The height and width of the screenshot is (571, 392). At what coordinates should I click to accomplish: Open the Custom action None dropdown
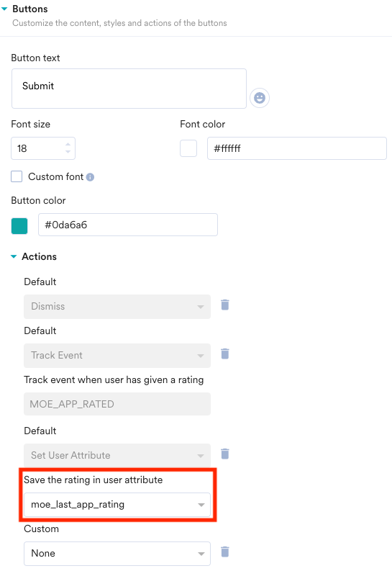(117, 554)
